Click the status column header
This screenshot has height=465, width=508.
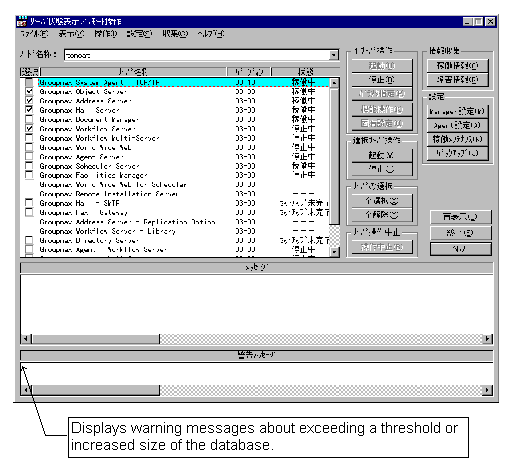coord(305,72)
